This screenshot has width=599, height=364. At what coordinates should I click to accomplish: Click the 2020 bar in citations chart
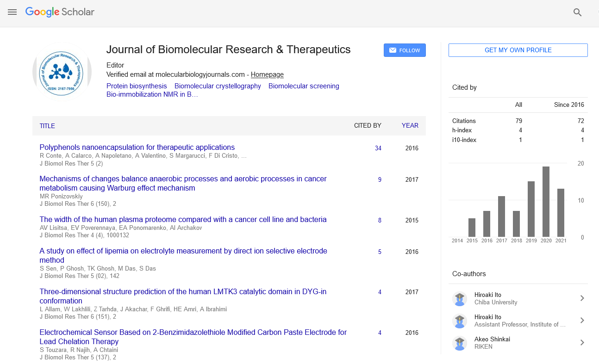pyautogui.click(x=546, y=202)
